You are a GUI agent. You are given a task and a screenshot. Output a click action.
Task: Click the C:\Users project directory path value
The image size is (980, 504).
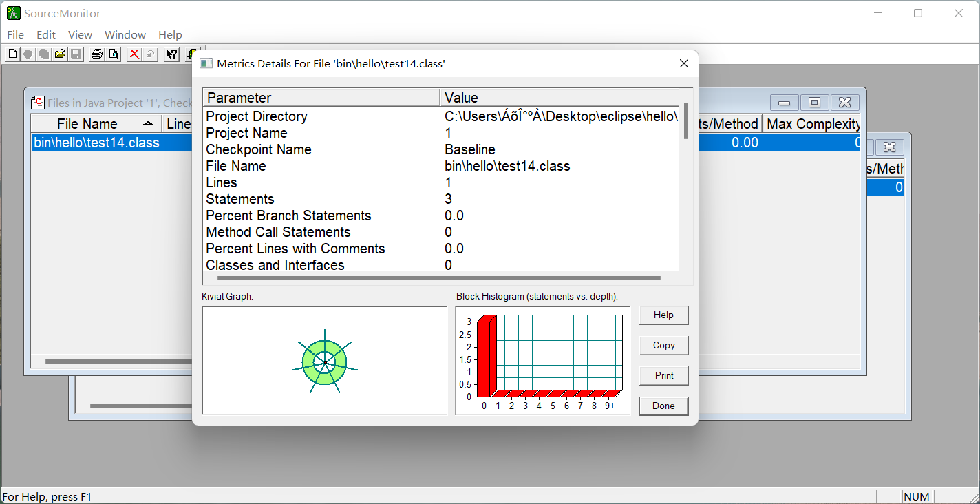pyautogui.click(x=561, y=116)
